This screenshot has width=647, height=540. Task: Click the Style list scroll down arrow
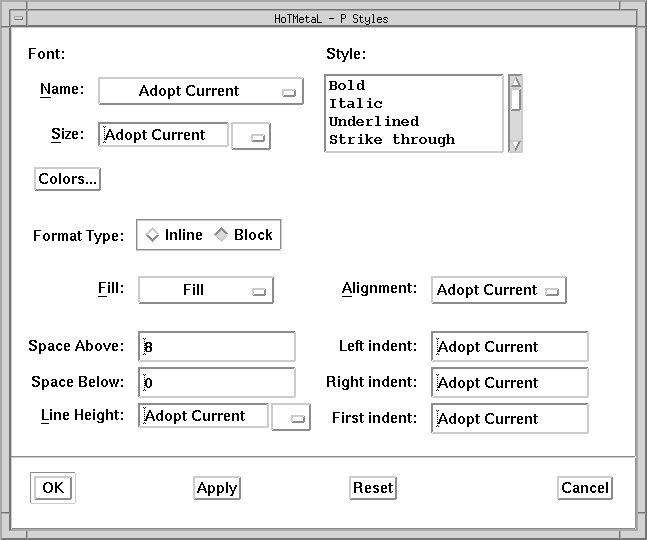point(516,145)
